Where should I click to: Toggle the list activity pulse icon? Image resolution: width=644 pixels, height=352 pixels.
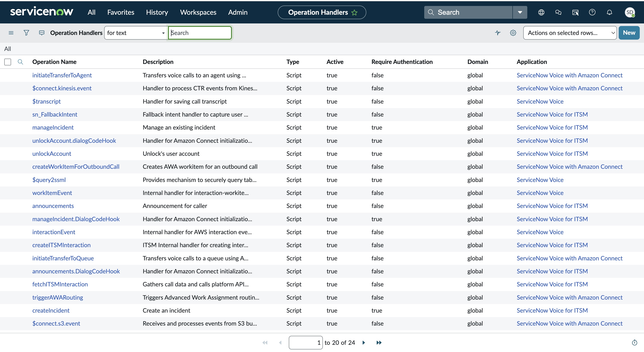click(x=498, y=33)
